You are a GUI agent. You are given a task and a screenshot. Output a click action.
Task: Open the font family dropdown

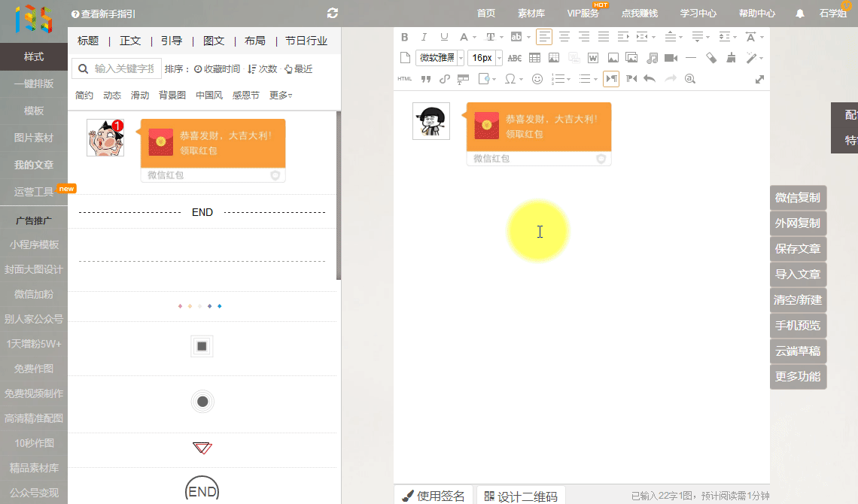[x=440, y=58]
